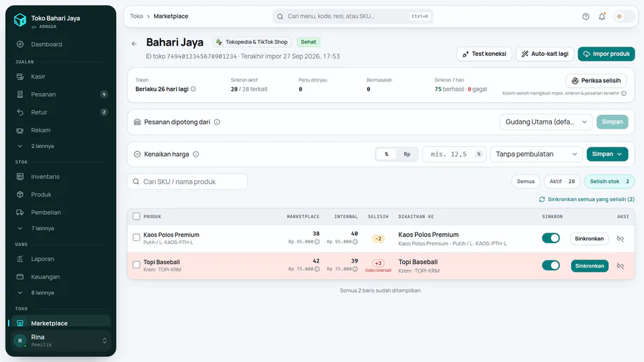
Task: Click the back arrow beside Bahari Jaya
Action: click(135, 44)
